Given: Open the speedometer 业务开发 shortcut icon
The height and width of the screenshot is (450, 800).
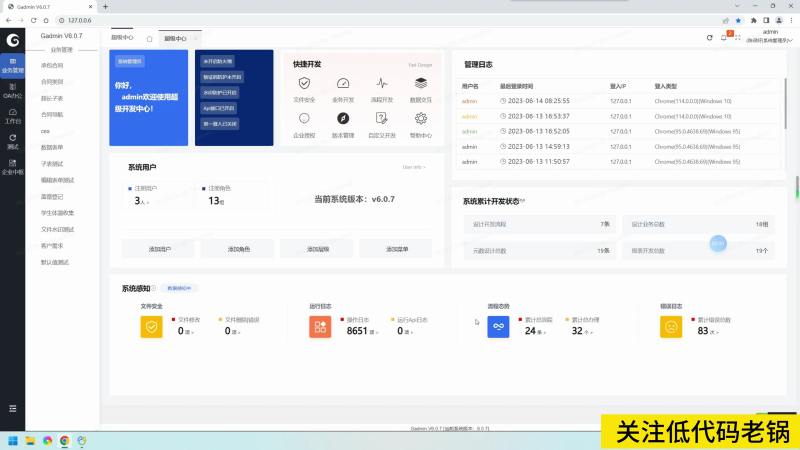Looking at the screenshot, I should tap(343, 83).
